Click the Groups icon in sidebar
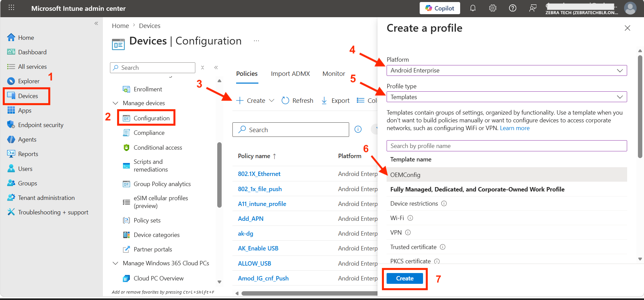Image resolution: width=644 pixels, height=300 pixels. point(11,183)
